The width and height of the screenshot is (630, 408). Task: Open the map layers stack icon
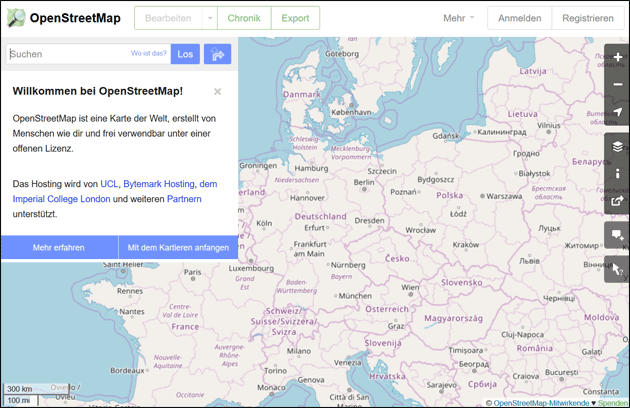618,146
